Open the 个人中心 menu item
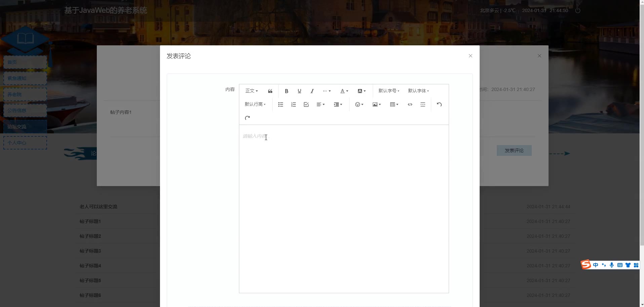 25,143
